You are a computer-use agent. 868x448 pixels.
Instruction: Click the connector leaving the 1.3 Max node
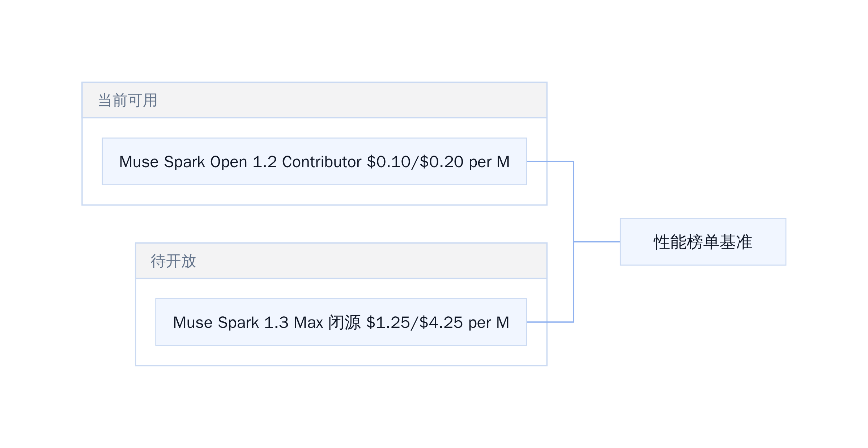550,322
